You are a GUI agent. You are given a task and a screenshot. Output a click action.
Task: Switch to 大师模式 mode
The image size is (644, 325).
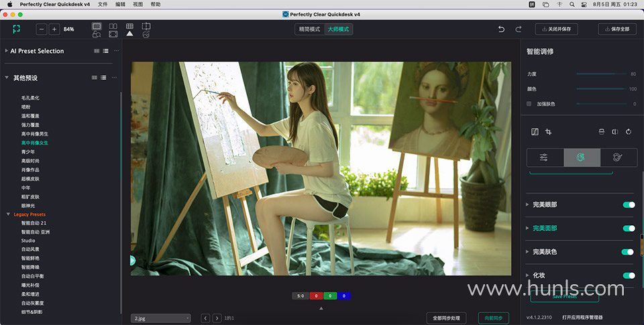[338, 29]
